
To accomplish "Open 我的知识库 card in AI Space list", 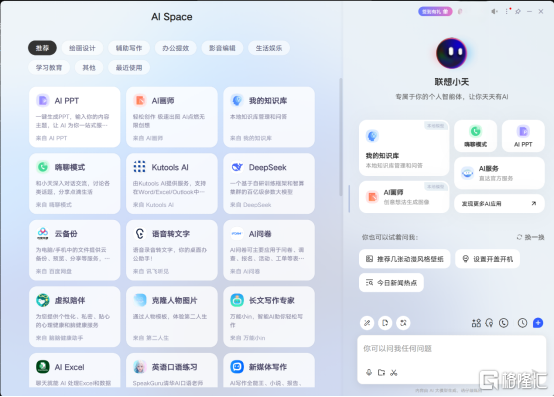I will tap(269, 117).
